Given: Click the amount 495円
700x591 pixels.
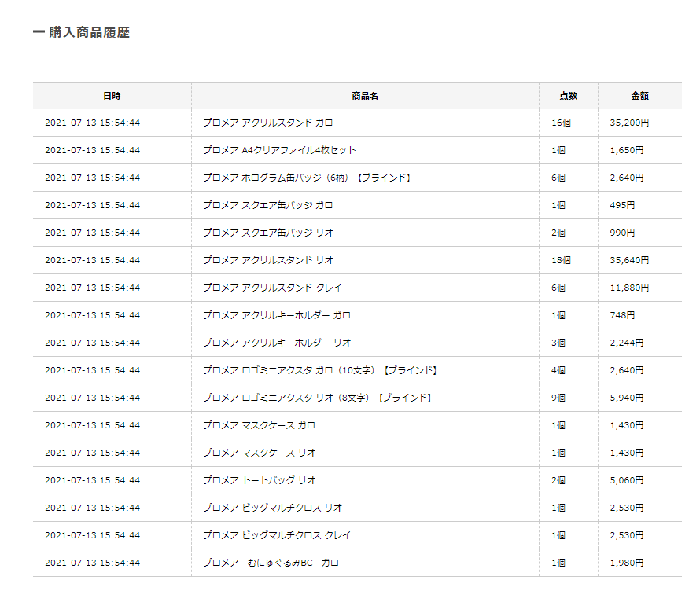Looking at the screenshot, I should pyautogui.click(x=622, y=205).
